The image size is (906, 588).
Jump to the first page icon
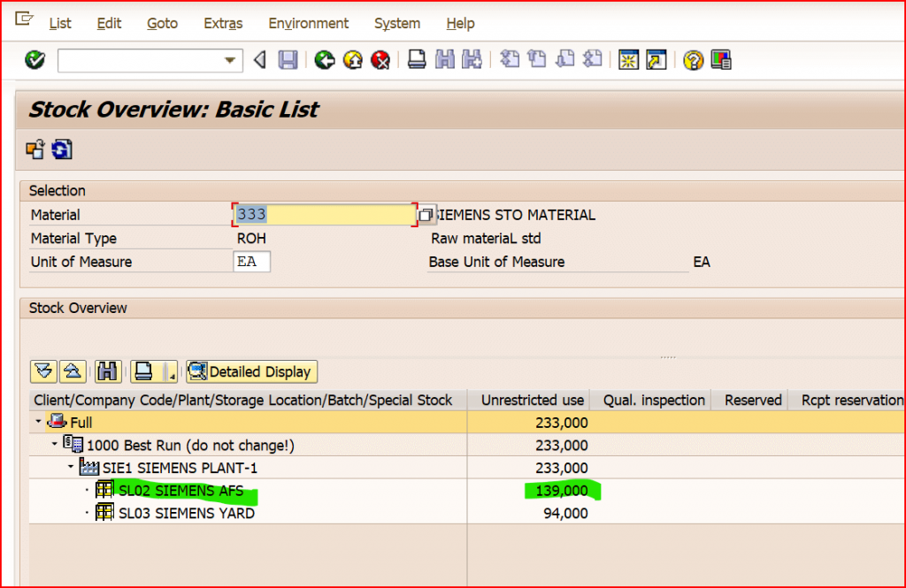point(509,59)
